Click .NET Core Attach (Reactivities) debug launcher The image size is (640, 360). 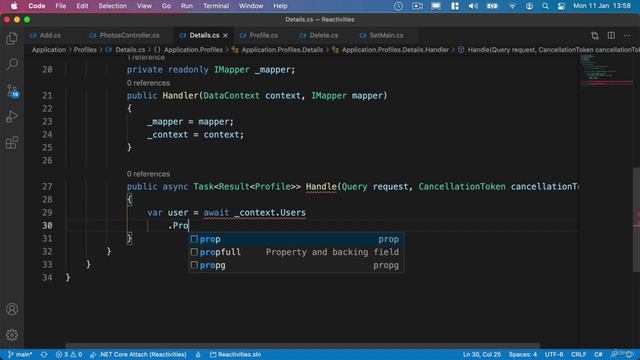click(138, 354)
